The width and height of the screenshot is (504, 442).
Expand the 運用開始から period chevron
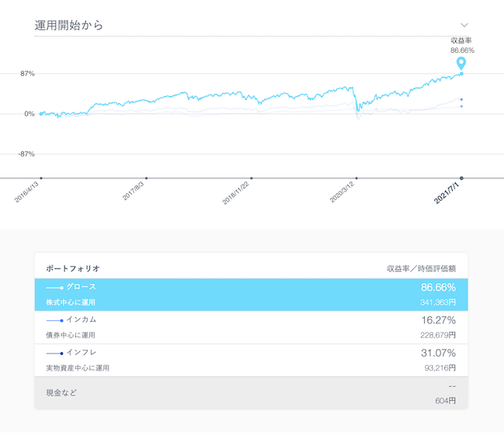pos(464,25)
